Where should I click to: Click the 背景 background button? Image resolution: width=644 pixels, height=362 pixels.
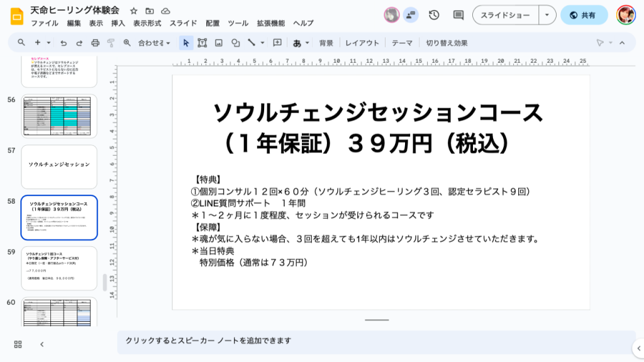pyautogui.click(x=326, y=43)
